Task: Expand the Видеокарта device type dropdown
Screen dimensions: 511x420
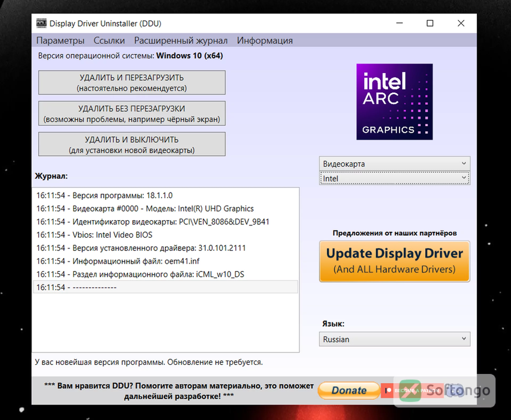Action: [x=394, y=164]
